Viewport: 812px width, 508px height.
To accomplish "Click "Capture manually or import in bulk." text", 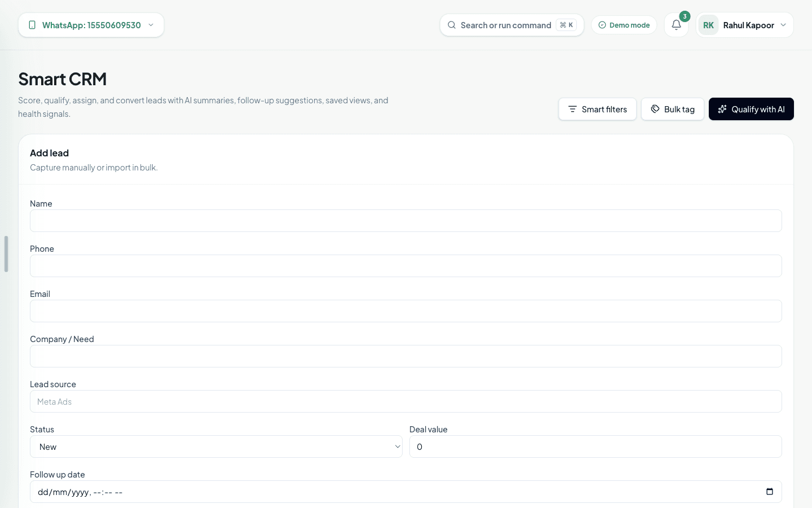I will [x=94, y=168].
